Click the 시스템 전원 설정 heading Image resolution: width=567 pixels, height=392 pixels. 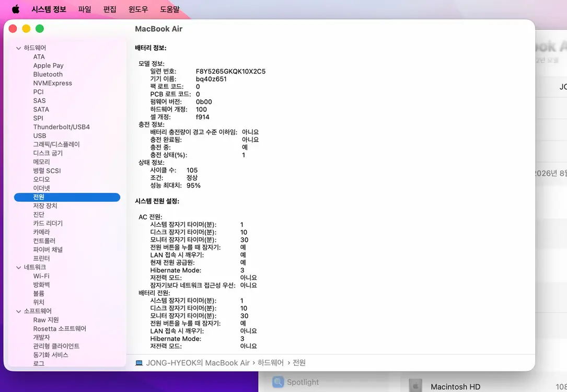click(x=157, y=201)
